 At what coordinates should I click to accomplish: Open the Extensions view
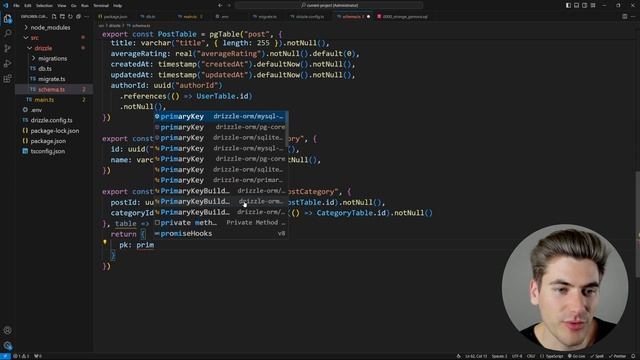click(x=7, y=78)
